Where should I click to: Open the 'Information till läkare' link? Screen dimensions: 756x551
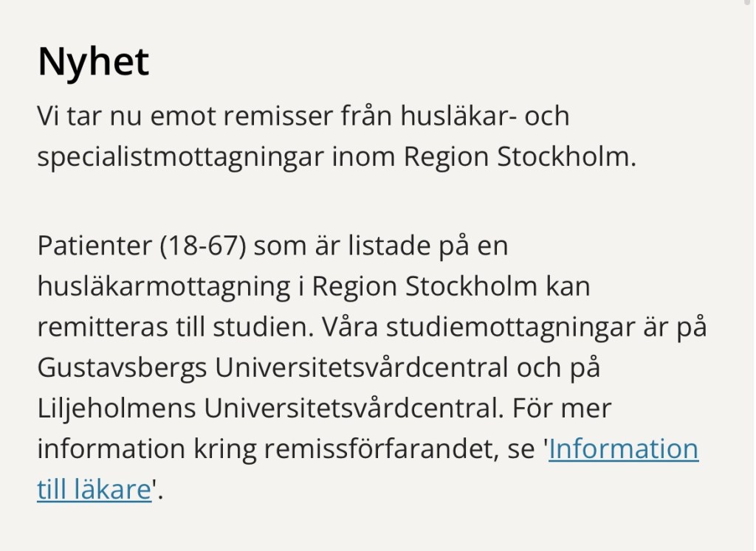[x=623, y=449]
